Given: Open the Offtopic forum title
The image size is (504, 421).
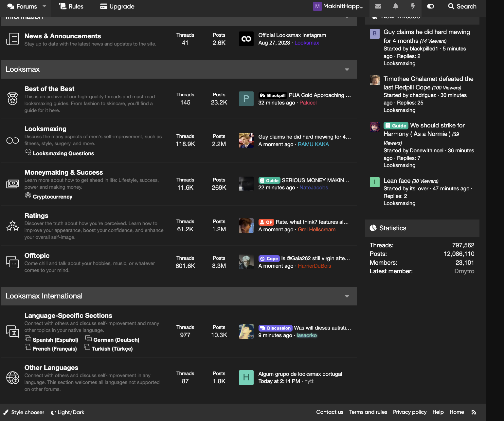Looking at the screenshot, I should pyautogui.click(x=37, y=256).
